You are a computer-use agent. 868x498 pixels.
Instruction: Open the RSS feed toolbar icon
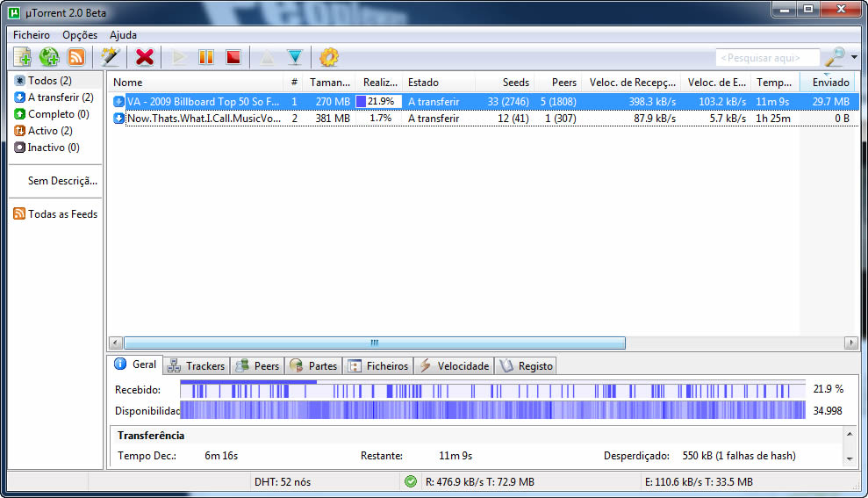76,57
